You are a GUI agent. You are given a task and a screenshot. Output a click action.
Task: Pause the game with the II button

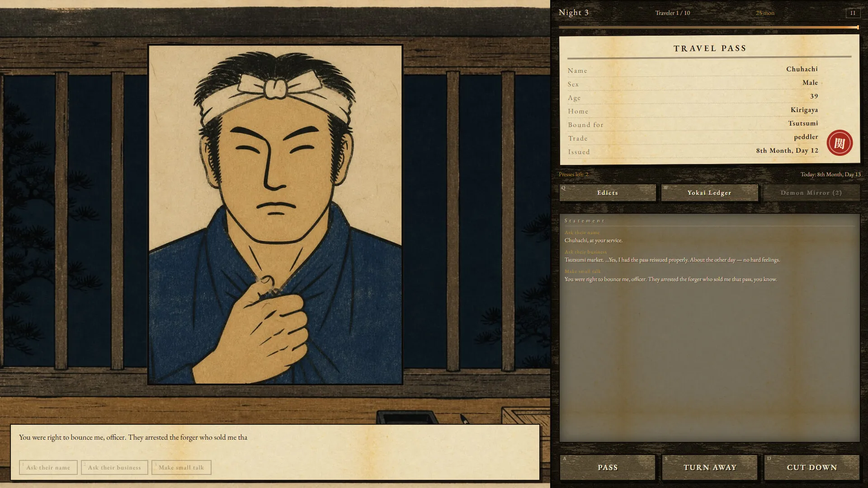tap(853, 13)
